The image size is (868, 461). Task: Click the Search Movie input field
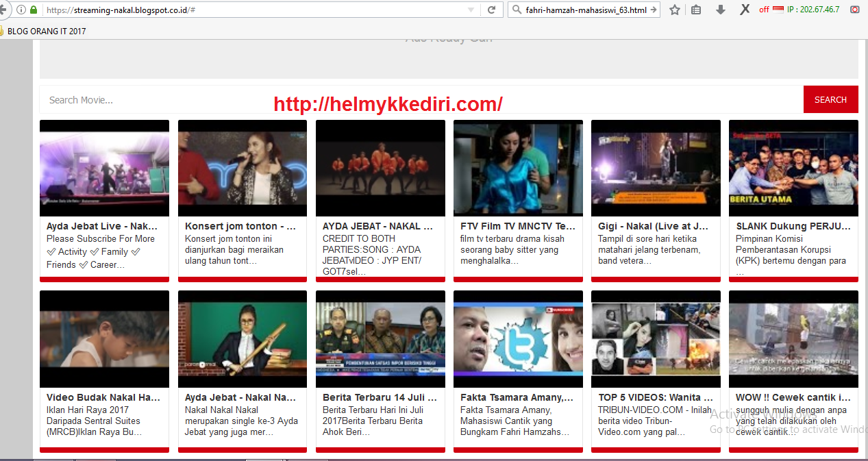tap(421, 99)
